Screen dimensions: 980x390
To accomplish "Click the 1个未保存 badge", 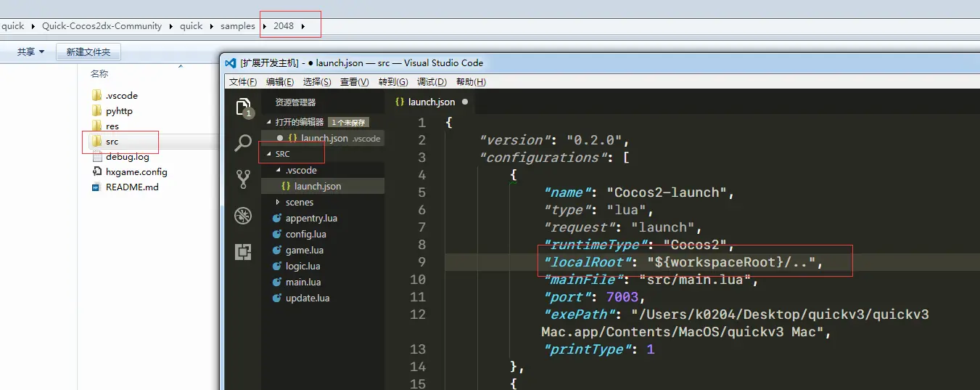I will tap(347, 122).
